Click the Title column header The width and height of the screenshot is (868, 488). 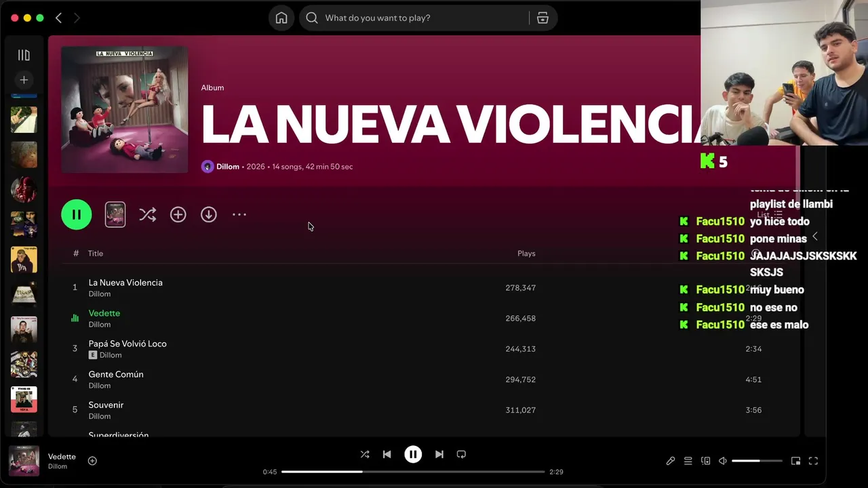coord(96,253)
